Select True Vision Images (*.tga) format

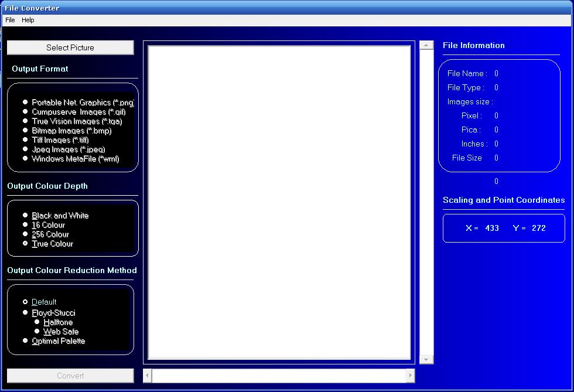click(x=25, y=121)
